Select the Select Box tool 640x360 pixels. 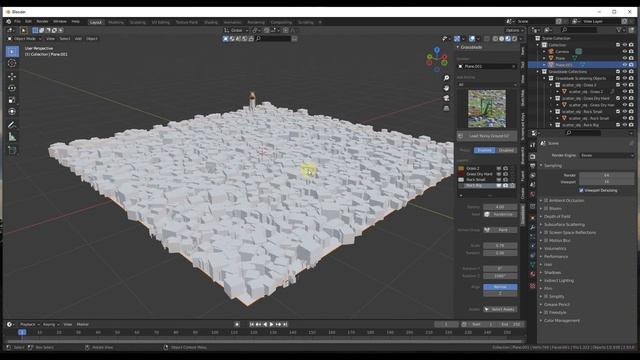[x=12, y=51]
